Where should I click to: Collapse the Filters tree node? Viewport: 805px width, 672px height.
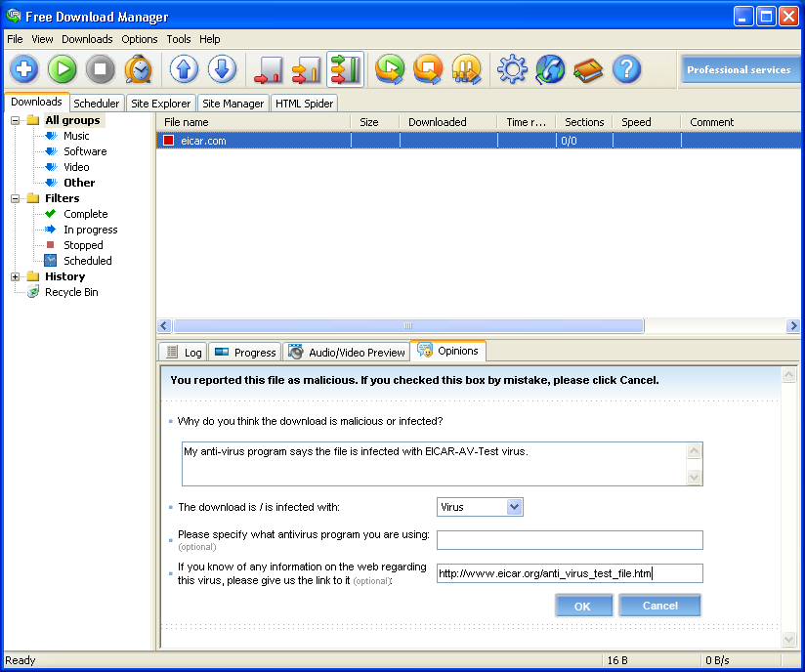pos(16,198)
